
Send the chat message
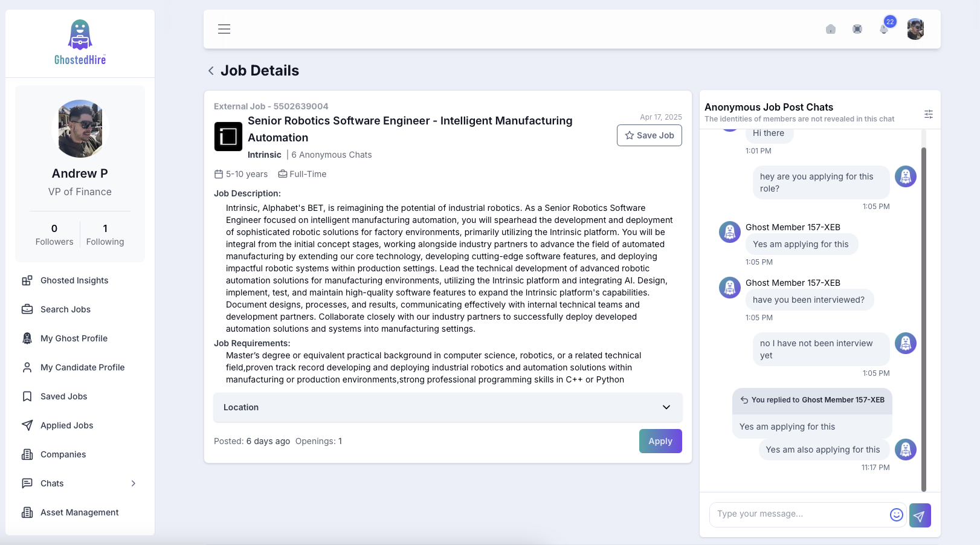[x=920, y=515]
